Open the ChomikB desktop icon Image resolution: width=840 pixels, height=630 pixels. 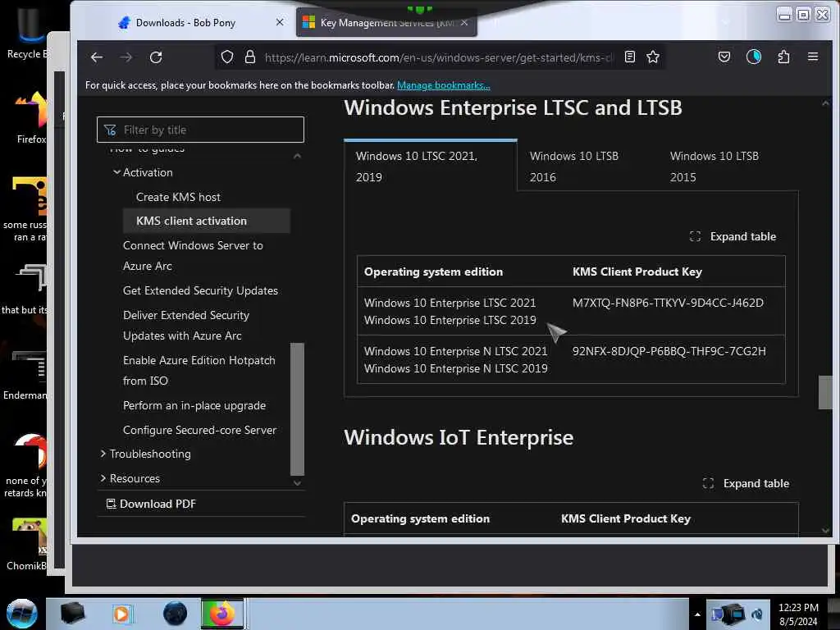(x=28, y=544)
